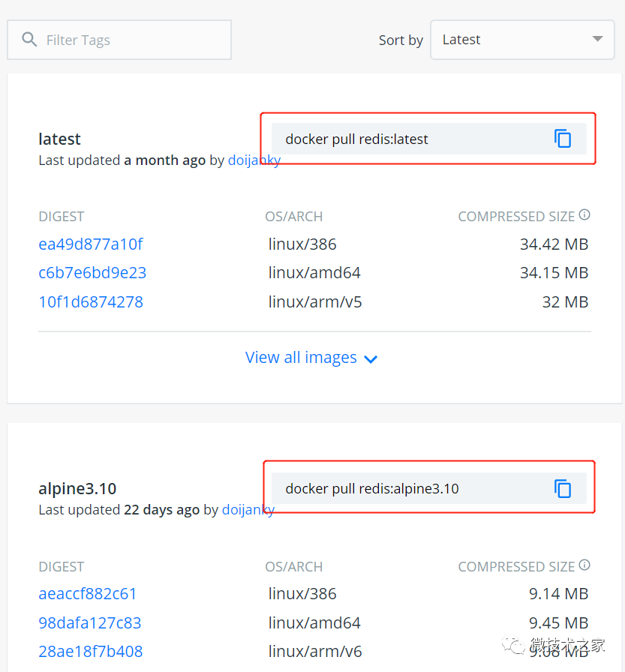The width and height of the screenshot is (625, 672).
Task: Select the docker pull redis:alpine3.10 command text
Action: click(x=372, y=488)
